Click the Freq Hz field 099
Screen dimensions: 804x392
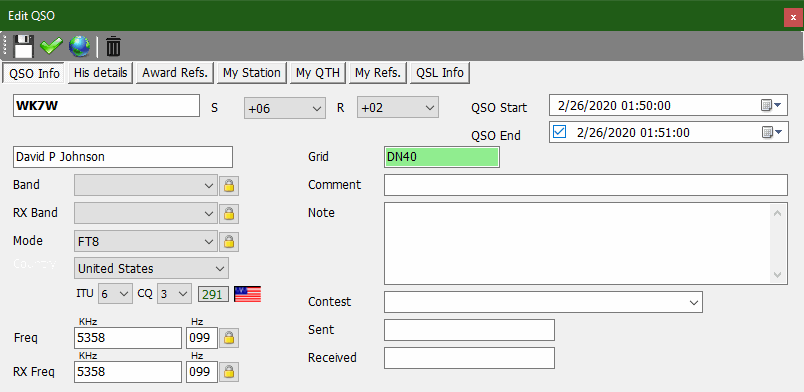tap(202, 339)
